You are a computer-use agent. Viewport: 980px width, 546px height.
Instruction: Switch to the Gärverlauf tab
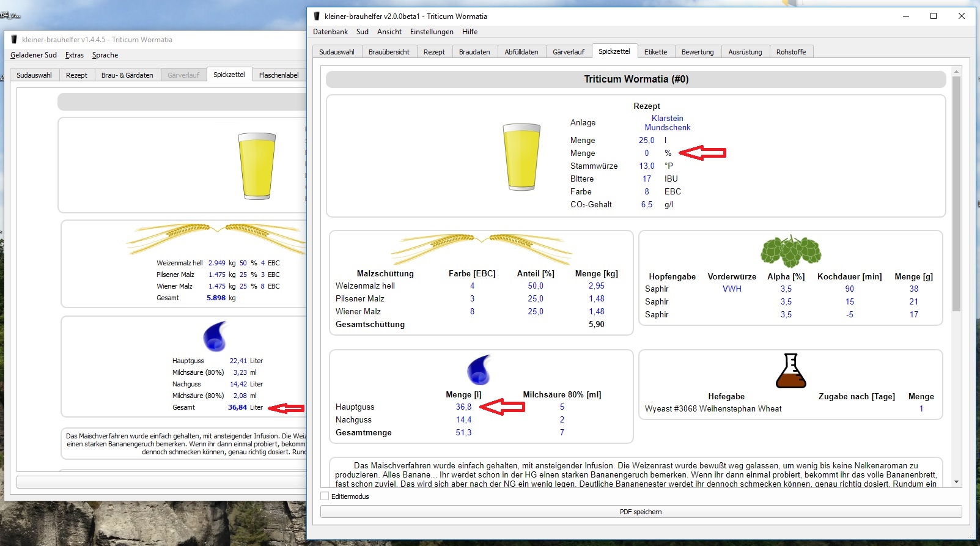point(568,52)
